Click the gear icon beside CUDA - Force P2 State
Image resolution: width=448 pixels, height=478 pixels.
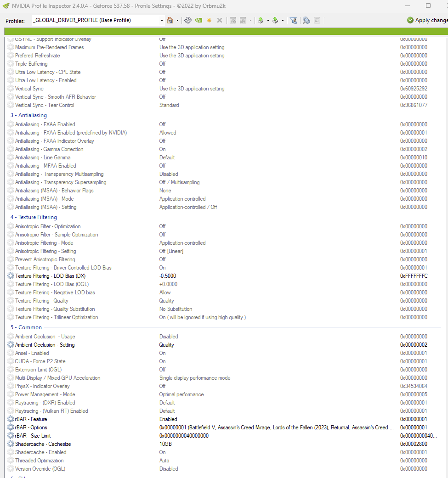click(11, 361)
